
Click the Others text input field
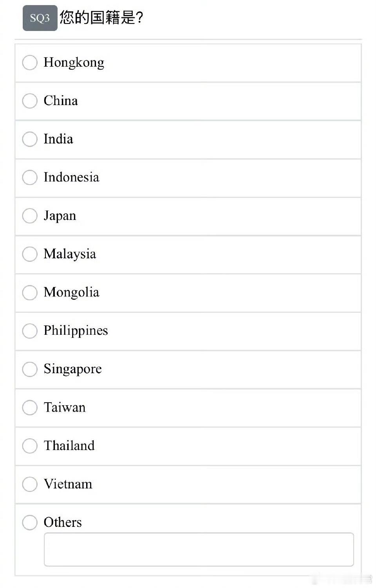[x=199, y=549]
